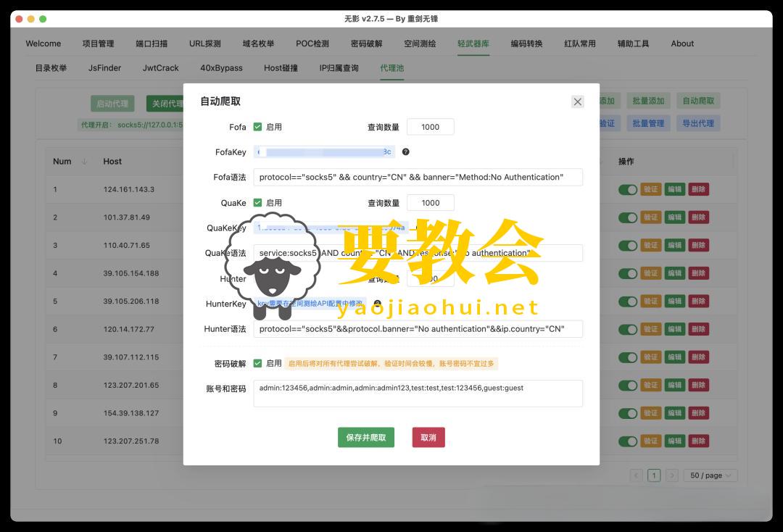Image resolution: width=783 pixels, height=532 pixels.
Task: Click the 批量添加 button
Action: click(x=649, y=101)
